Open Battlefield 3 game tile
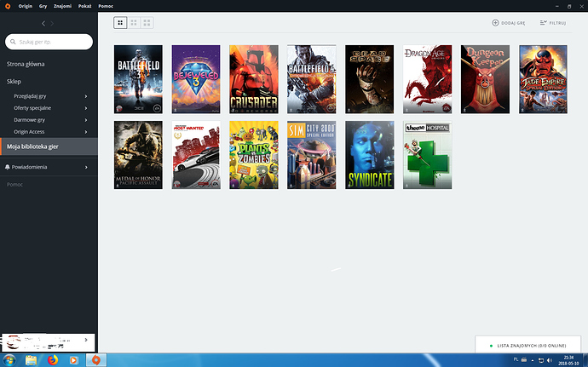The image size is (588, 367). 138,79
